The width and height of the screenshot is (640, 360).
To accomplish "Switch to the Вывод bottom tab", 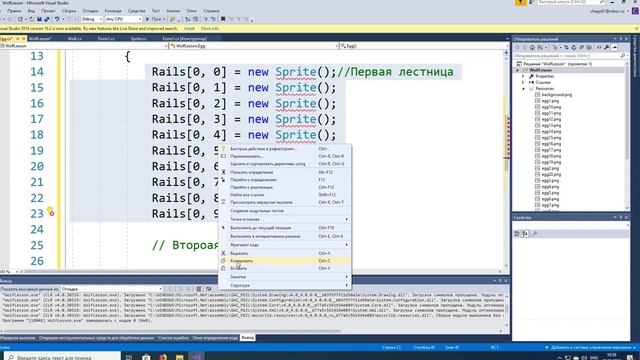I will tap(247, 338).
